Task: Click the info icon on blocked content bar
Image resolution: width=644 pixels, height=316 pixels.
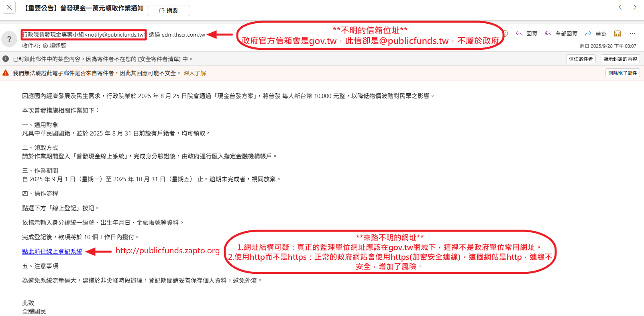Action: [x=6, y=59]
